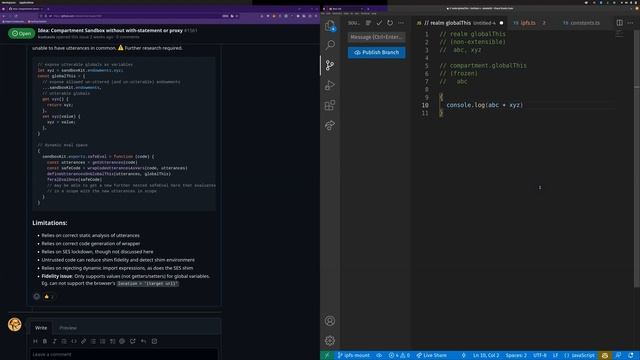
Task: Click Live Share in the status bar
Action: [431, 356]
